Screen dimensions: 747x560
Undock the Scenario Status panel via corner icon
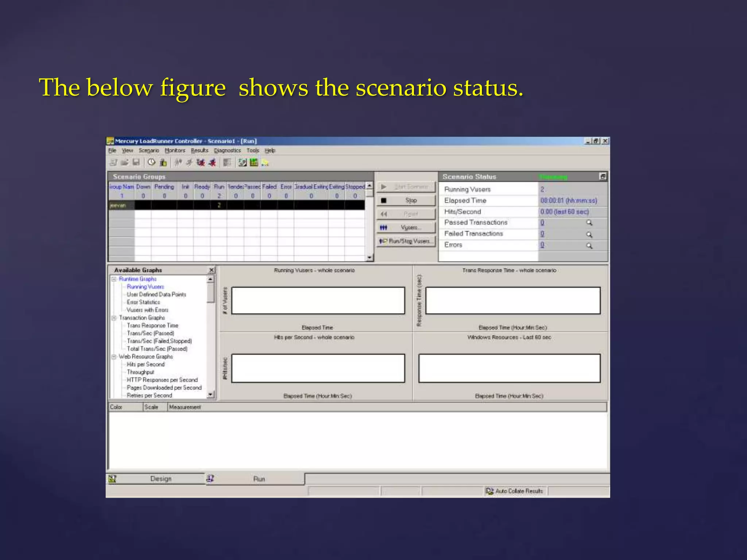click(x=603, y=176)
